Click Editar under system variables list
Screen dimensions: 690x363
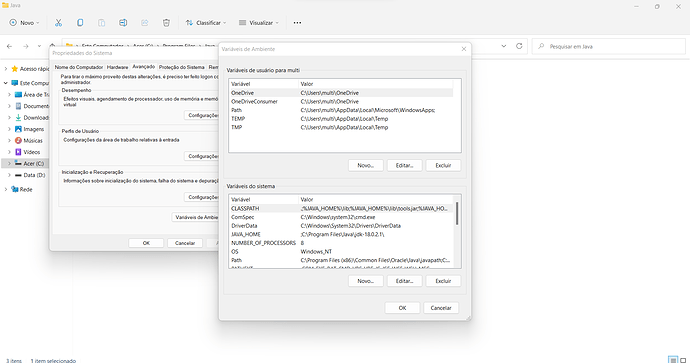(x=404, y=281)
